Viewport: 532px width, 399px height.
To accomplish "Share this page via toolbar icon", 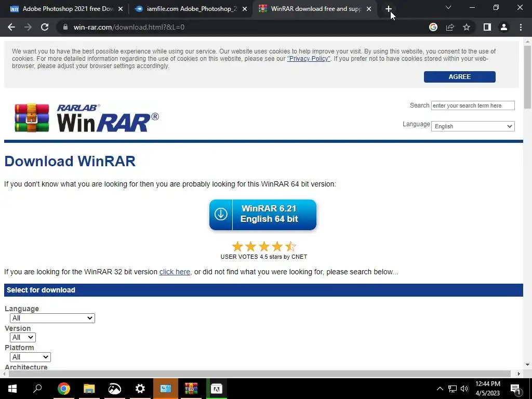I will click(450, 27).
